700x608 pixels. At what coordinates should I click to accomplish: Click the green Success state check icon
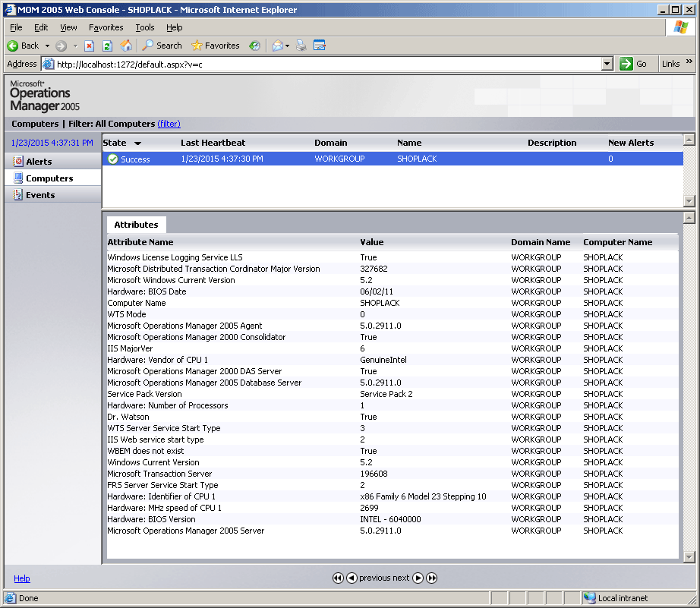tap(113, 159)
